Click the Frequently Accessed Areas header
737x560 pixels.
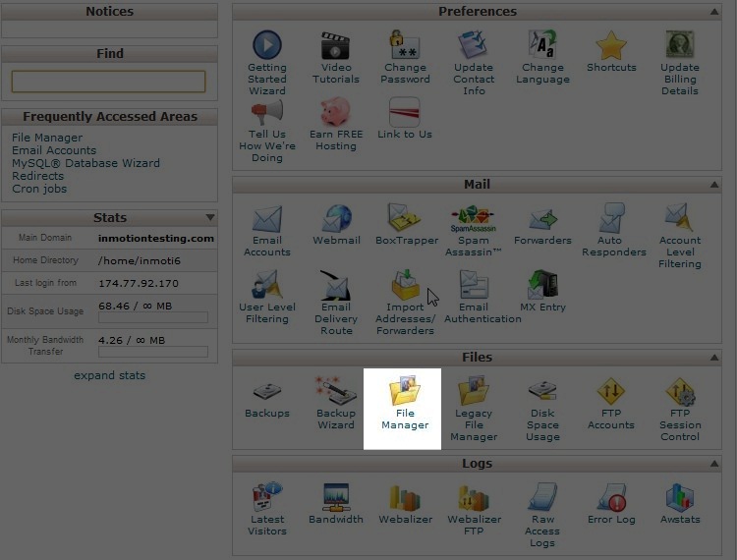tap(109, 117)
